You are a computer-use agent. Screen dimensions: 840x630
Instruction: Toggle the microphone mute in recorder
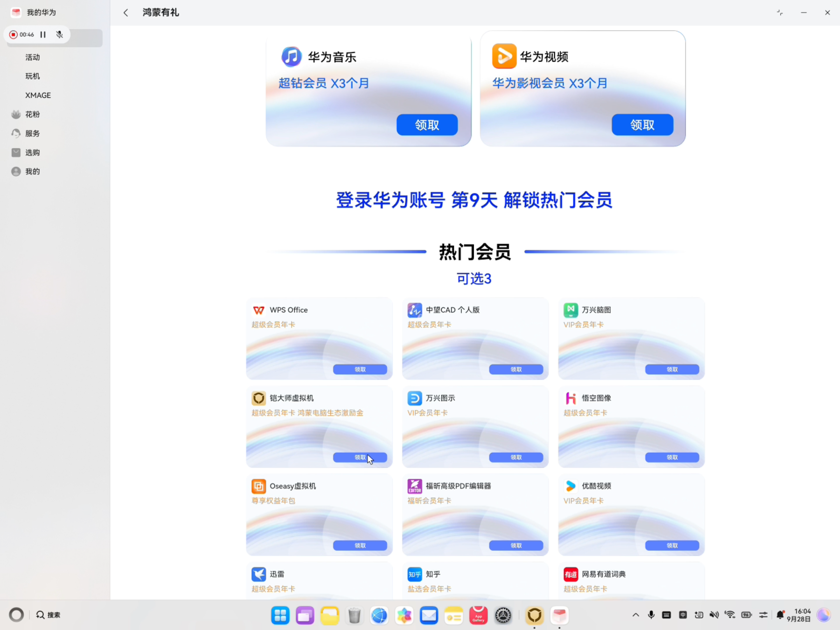(59, 35)
